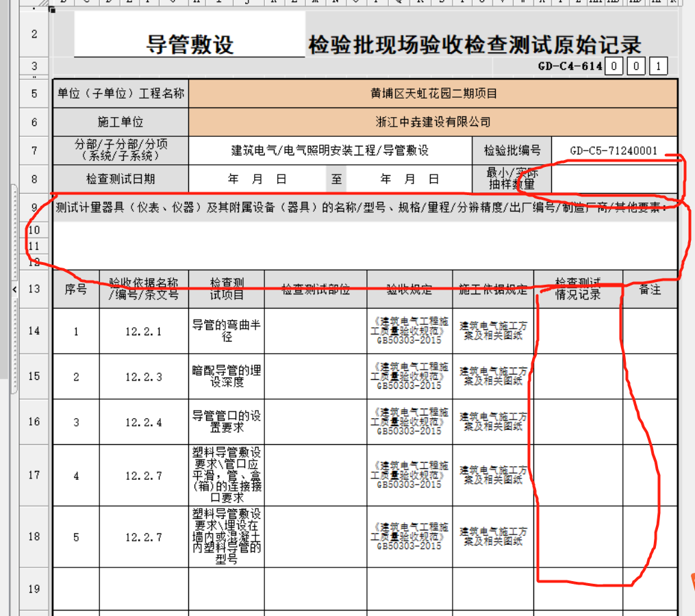Select row header 2
This screenshot has width=695, height=616.
pyautogui.click(x=34, y=34)
